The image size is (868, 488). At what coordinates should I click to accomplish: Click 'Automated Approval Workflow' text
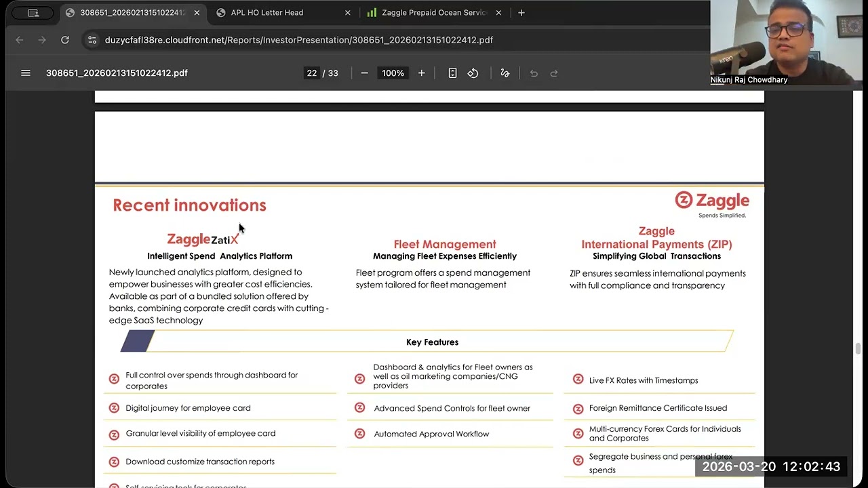coord(431,434)
